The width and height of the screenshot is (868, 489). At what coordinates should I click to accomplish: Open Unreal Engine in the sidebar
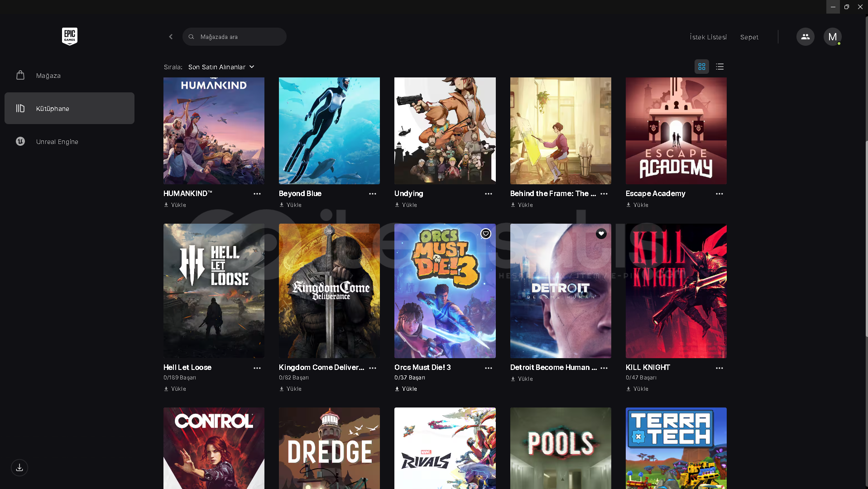(x=69, y=141)
